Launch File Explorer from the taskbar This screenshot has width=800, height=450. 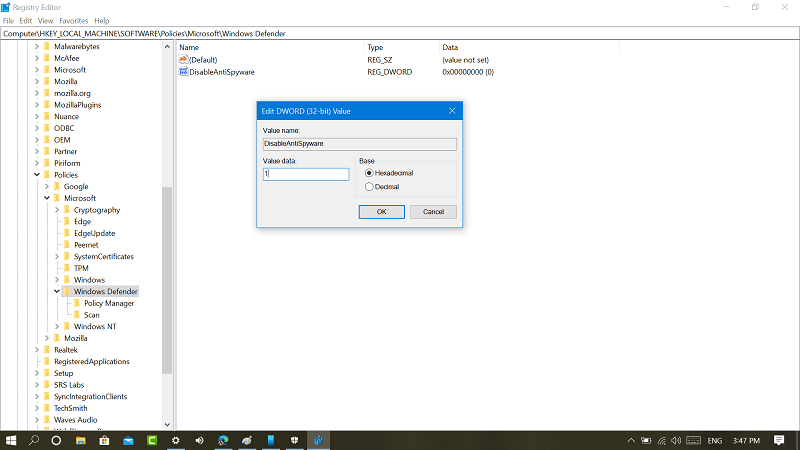[81, 440]
